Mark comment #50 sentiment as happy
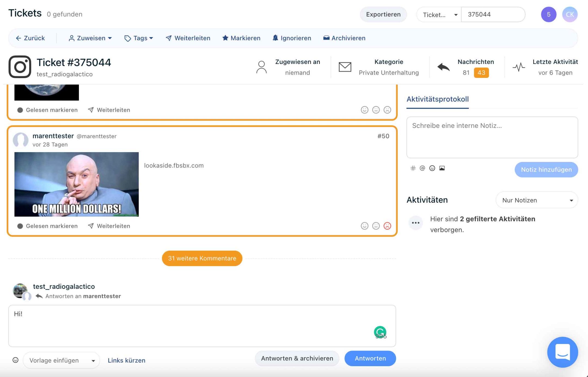The height and width of the screenshot is (377, 588). (x=365, y=226)
